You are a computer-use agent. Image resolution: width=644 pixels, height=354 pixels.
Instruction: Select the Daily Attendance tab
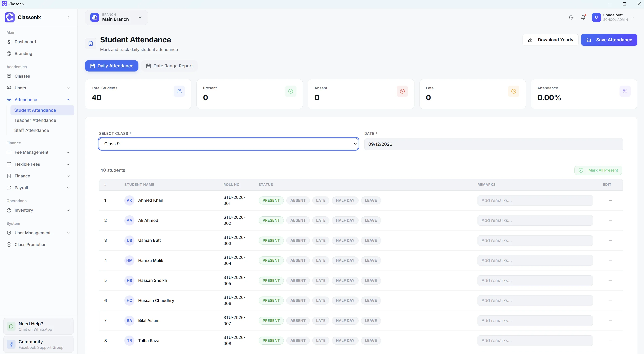tap(111, 66)
